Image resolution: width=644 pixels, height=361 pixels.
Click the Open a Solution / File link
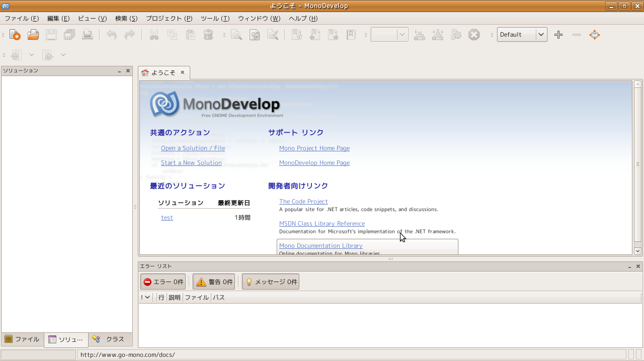coord(193,148)
